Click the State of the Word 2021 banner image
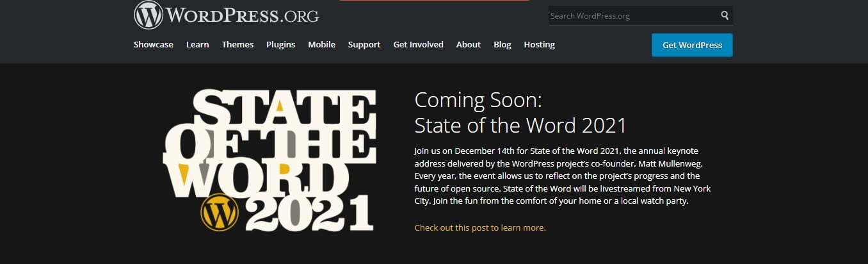Screen dimensions: 868x264 point(269,160)
